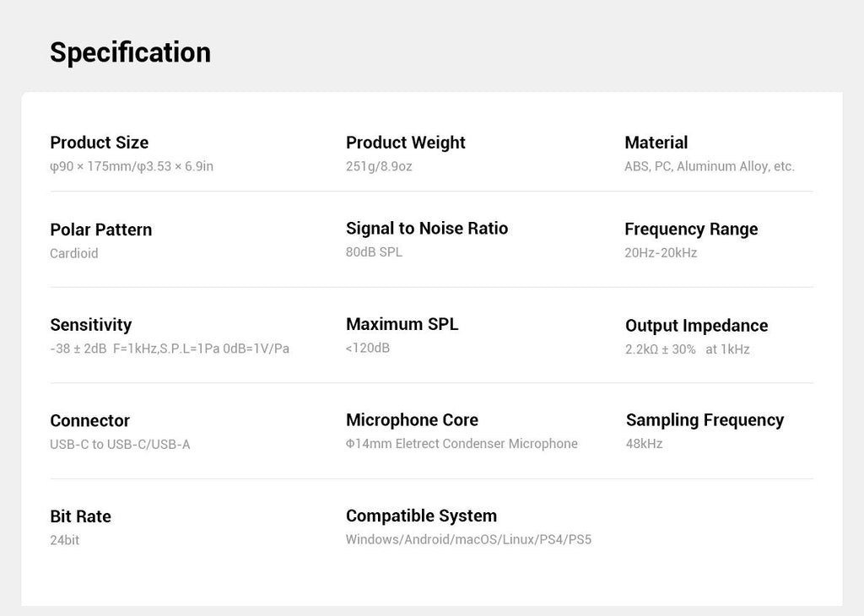Select the Output Impedance label
This screenshot has width=864, height=616.
coord(696,326)
